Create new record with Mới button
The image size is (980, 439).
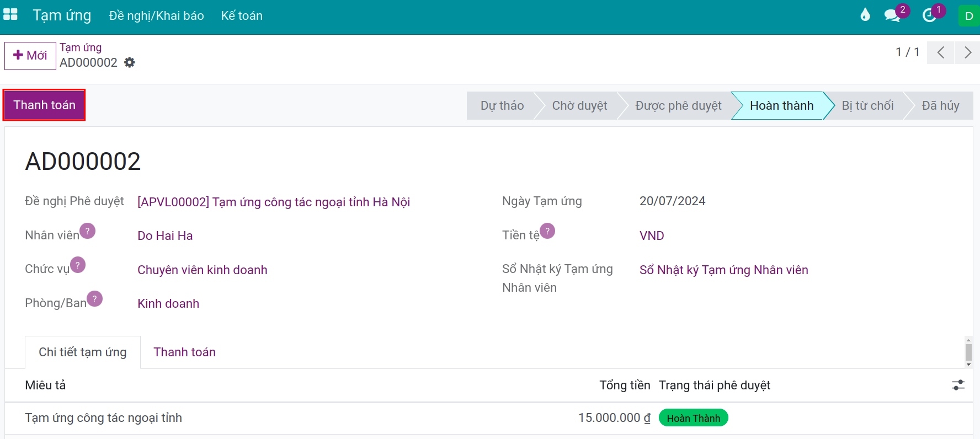(30, 56)
